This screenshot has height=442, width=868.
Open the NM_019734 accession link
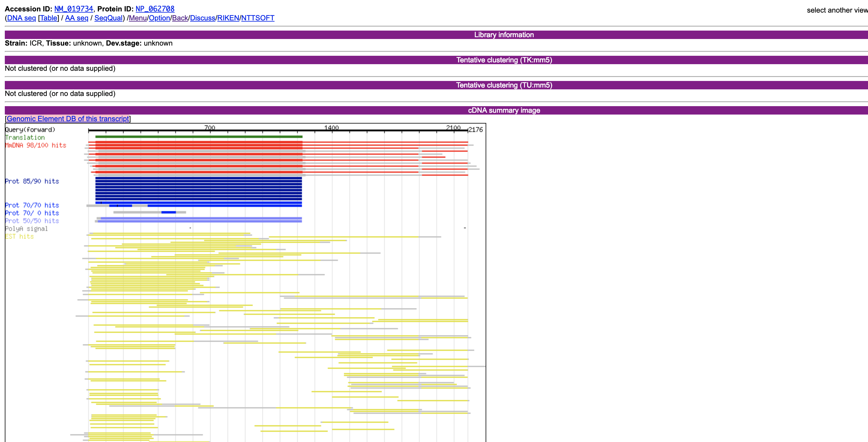pyautogui.click(x=74, y=9)
